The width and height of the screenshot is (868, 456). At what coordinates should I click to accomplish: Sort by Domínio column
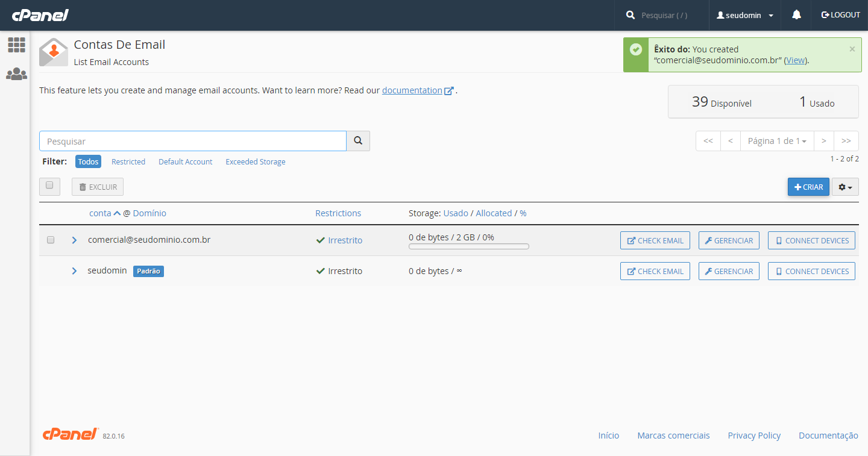click(149, 213)
